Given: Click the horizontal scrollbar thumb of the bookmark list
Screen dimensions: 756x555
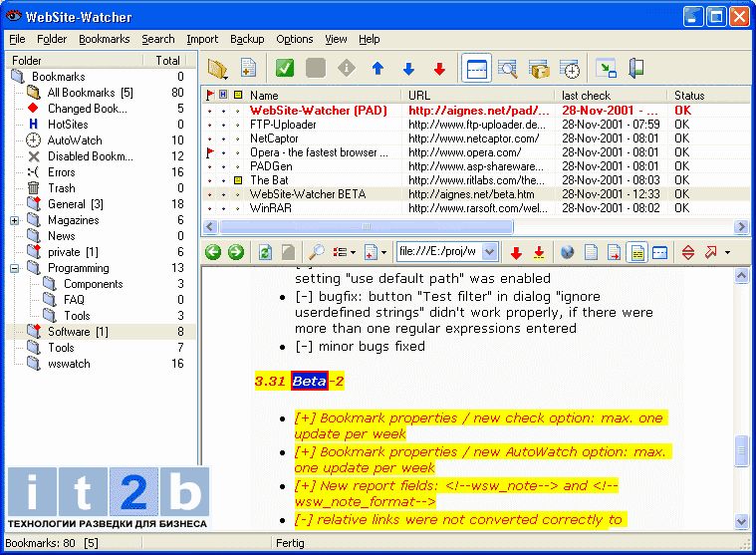Looking at the screenshot, I should coord(367,226).
